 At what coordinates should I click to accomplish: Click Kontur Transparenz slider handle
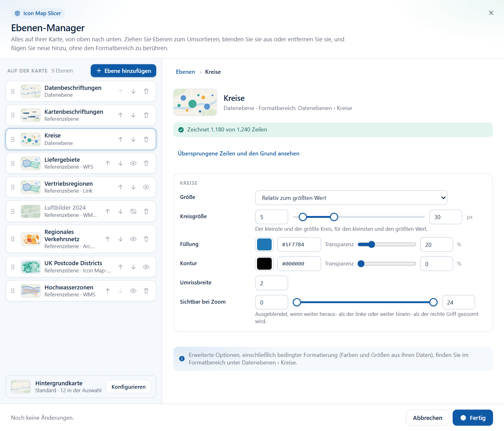pos(361,264)
